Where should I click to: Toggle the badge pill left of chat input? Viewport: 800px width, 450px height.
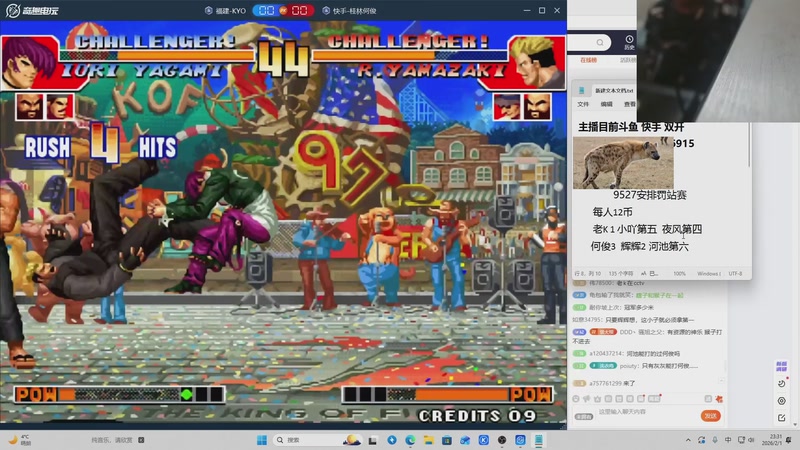pos(584,416)
